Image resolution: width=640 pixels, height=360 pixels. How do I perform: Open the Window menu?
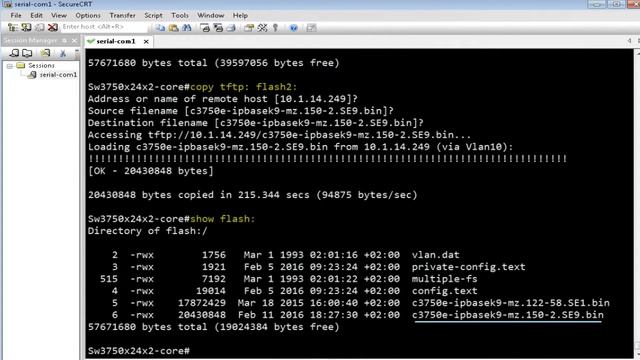coord(211,15)
